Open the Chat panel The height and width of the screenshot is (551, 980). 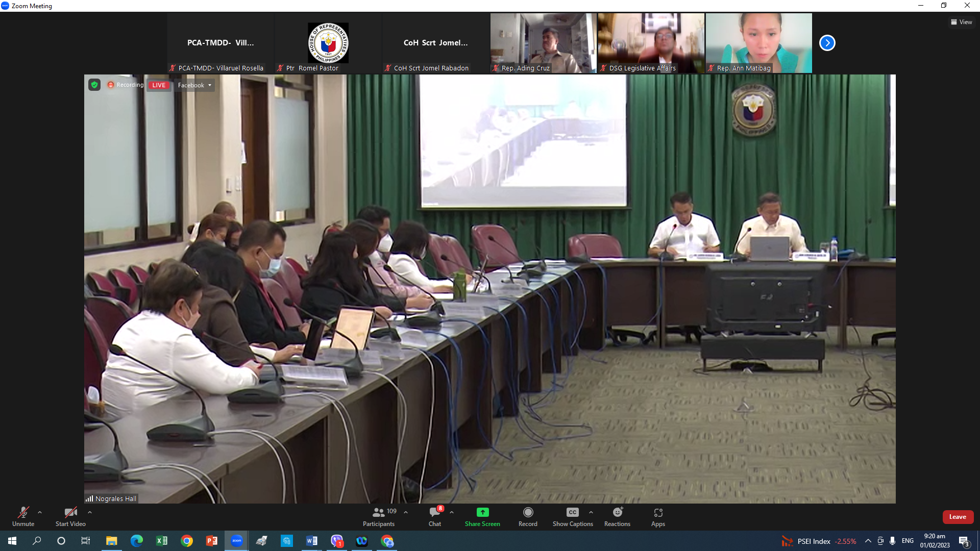[435, 516]
